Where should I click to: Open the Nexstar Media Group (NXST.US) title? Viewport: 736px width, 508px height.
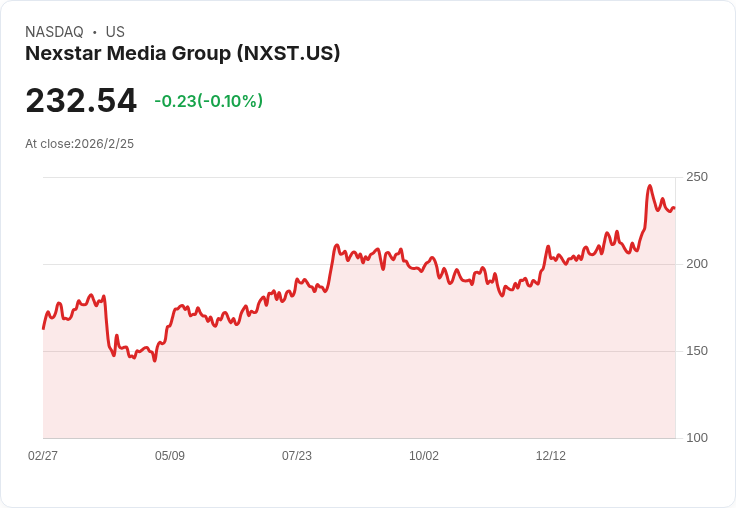183,53
